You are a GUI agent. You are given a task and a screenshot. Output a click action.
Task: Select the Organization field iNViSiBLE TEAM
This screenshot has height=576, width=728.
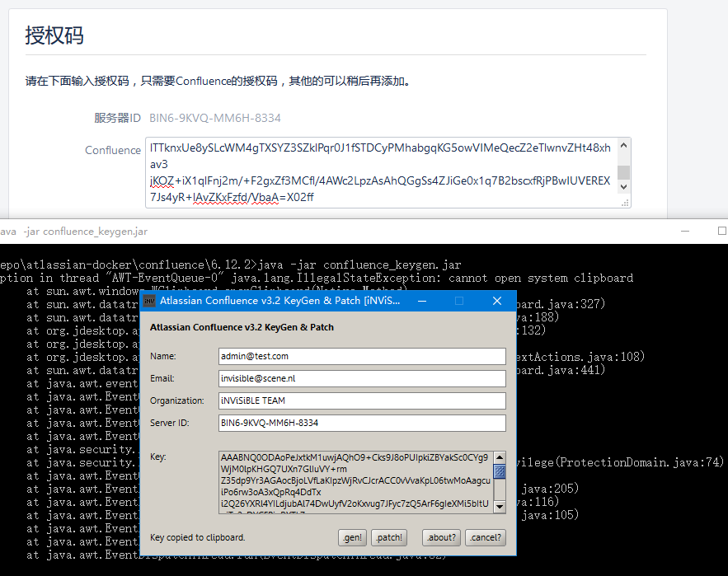click(362, 400)
